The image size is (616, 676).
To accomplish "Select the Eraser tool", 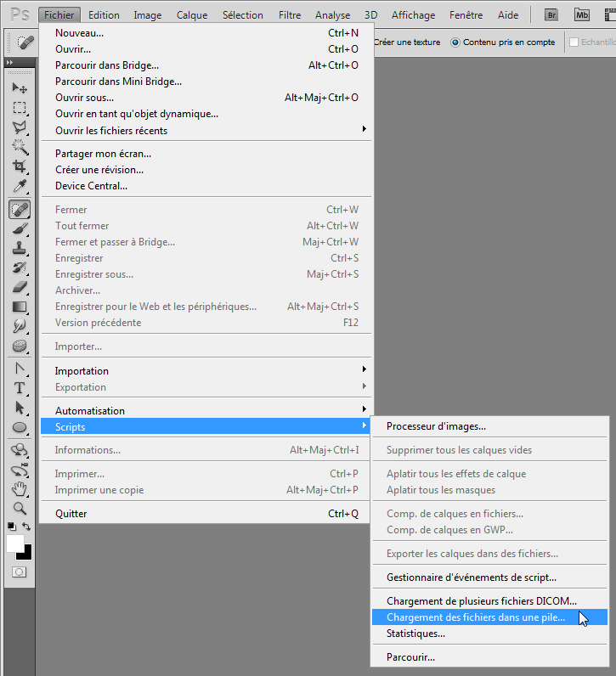I will tap(20, 287).
